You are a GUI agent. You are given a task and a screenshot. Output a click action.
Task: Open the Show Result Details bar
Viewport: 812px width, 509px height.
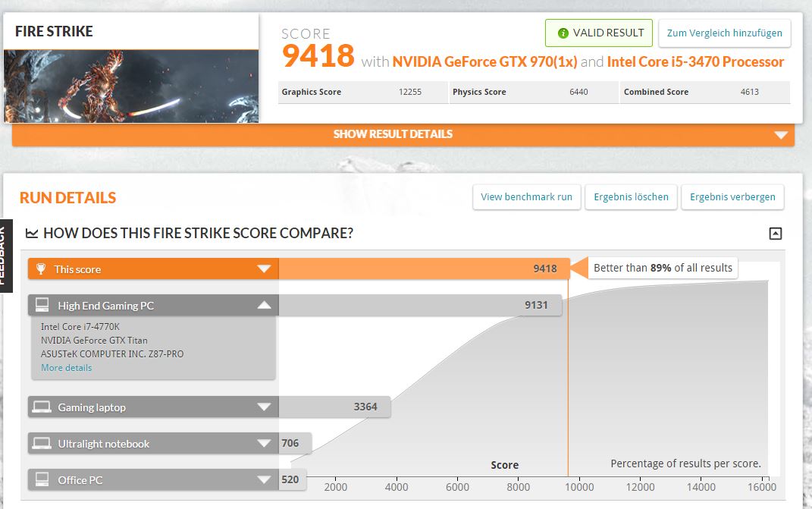coord(403,134)
